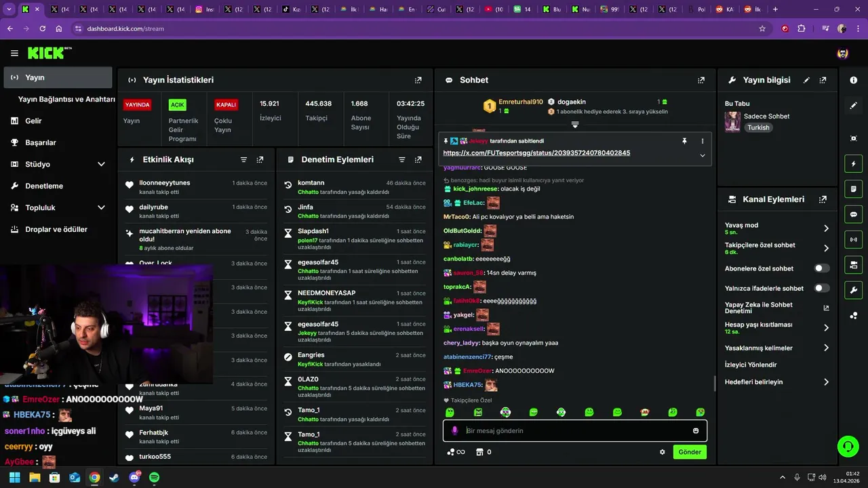
Task: Go to Başarılar in the sidebar
Action: coord(41,142)
